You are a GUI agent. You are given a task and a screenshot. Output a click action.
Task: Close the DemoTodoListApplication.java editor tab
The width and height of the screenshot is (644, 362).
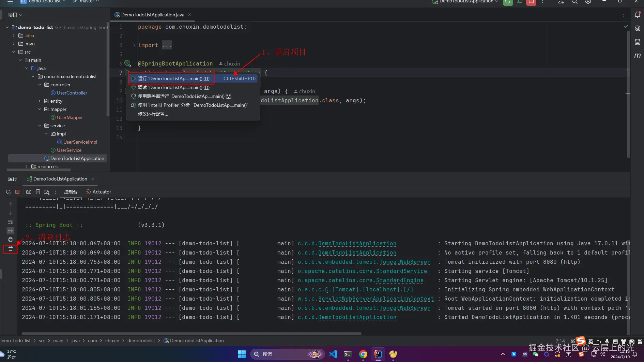click(x=189, y=15)
